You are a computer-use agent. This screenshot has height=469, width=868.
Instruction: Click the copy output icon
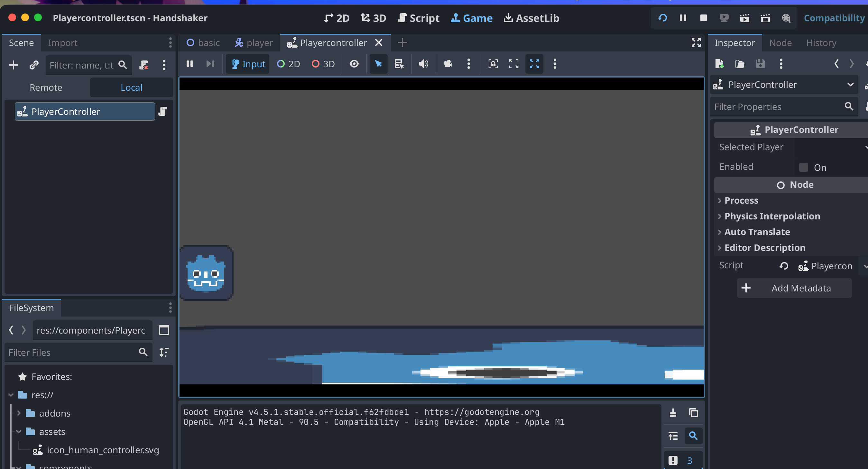[x=693, y=413]
